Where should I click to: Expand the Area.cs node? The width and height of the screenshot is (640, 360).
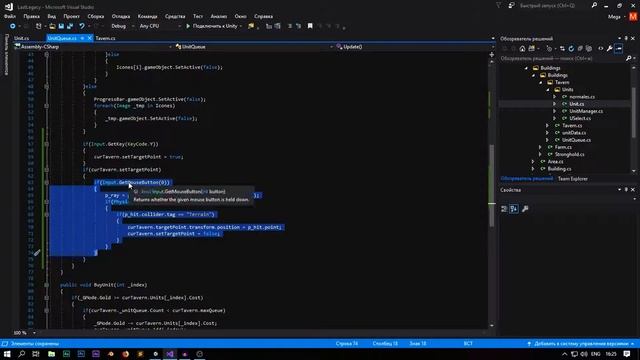coord(533,162)
